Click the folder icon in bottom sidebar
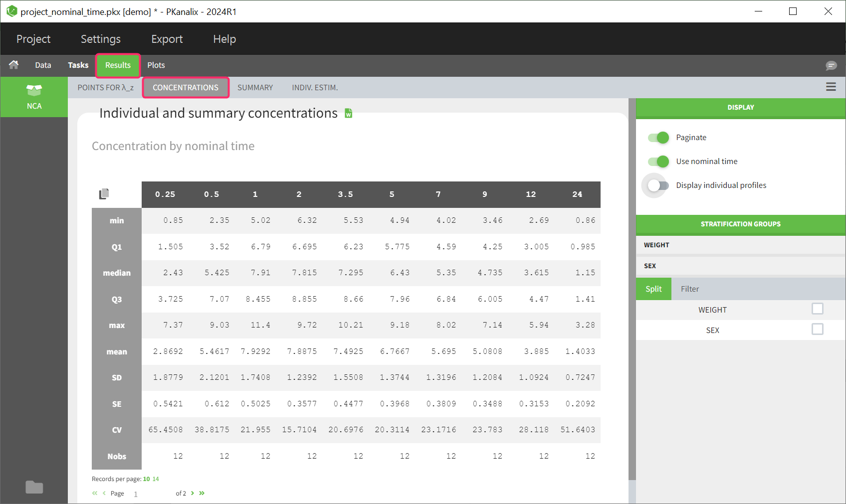 34,487
